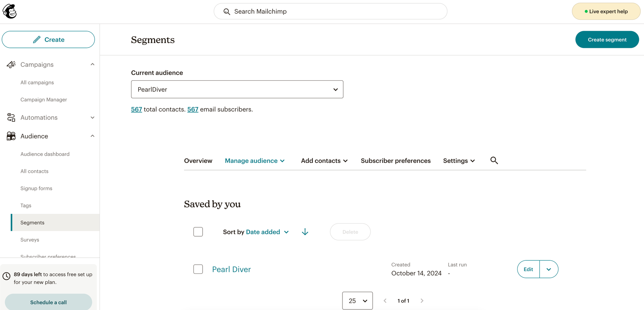Click the Automations workflow icon
The image size is (644, 310).
tap(11, 118)
